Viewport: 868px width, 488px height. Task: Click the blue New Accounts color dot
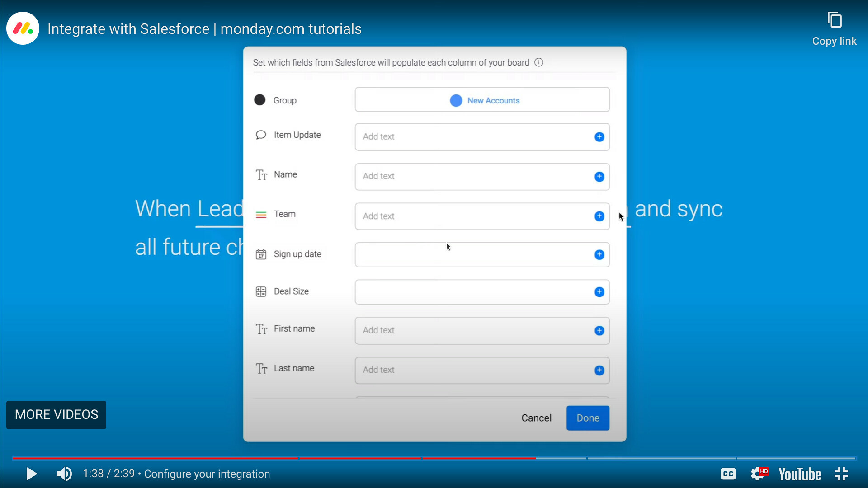click(x=456, y=101)
